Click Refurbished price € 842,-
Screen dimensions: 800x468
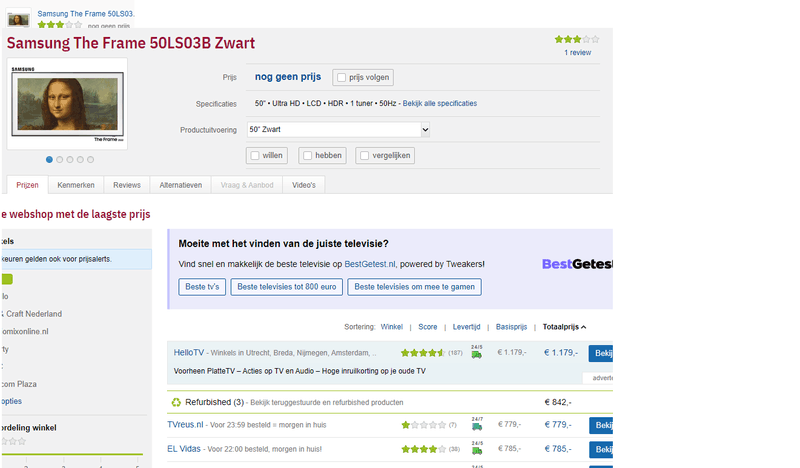[558, 403]
